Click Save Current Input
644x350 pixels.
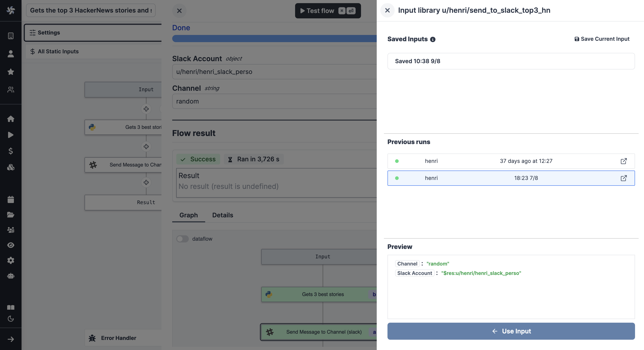point(602,39)
